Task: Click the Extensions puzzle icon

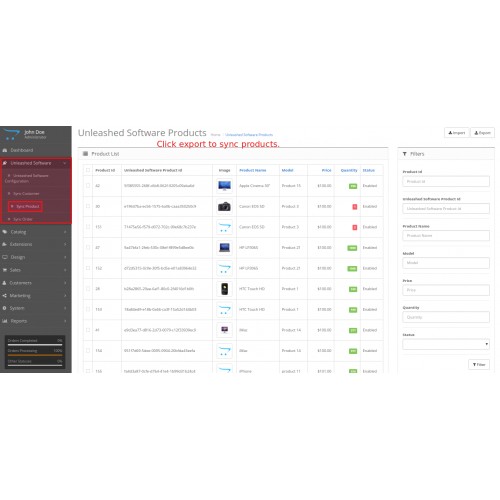Action: (x=5, y=244)
